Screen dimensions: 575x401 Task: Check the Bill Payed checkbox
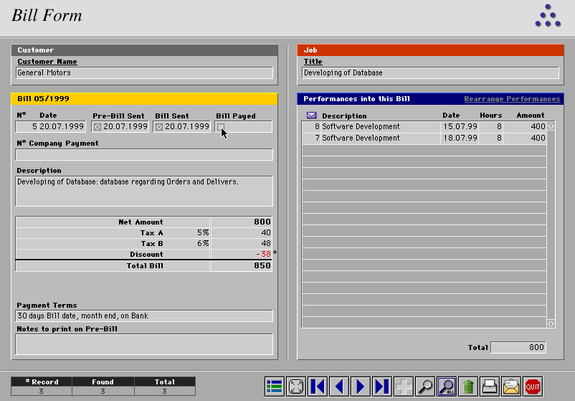tap(220, 127)
